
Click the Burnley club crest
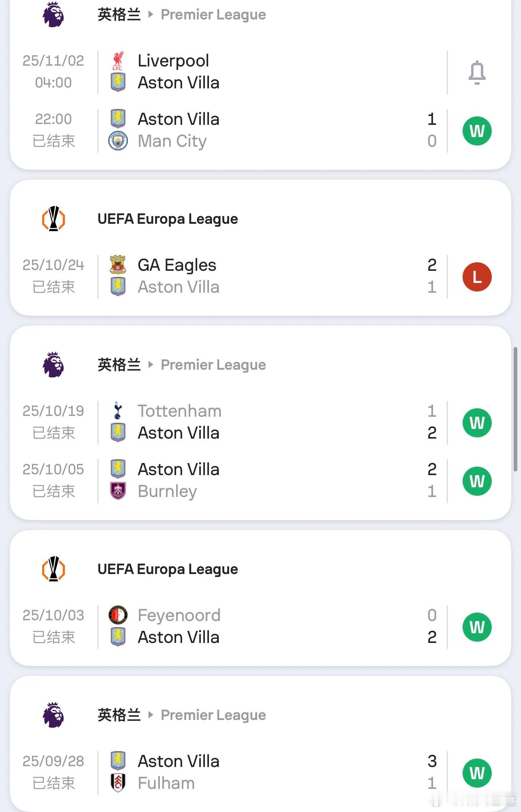point(118,491)
